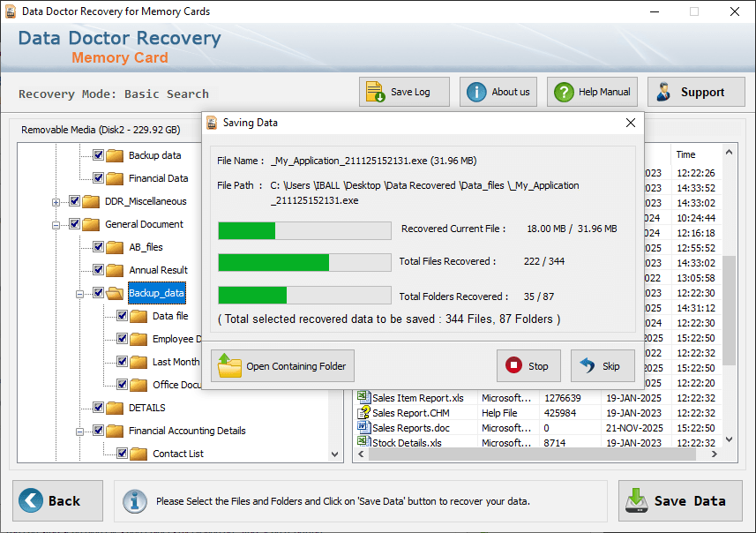
Task: Select the Sales Report.CHM file name
Action: (411, 413)
